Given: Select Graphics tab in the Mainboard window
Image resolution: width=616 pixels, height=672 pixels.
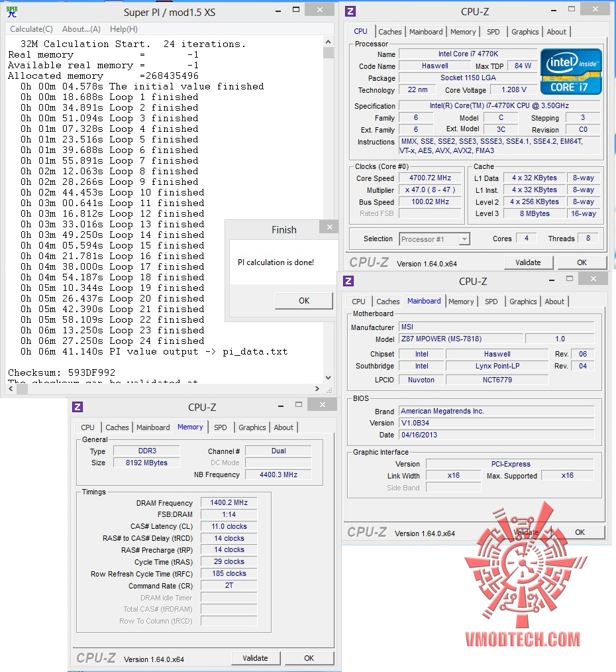Looking at the screenshot, I should click(x=523, y=302).
